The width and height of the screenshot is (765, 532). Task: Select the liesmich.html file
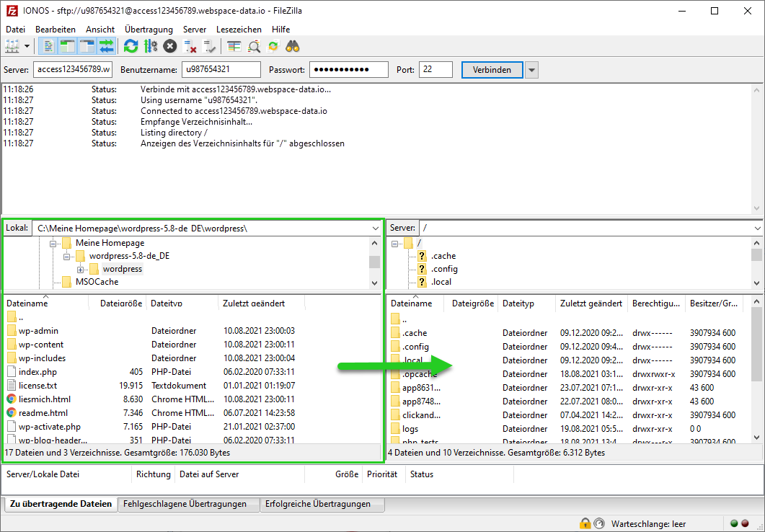point(45,399)
